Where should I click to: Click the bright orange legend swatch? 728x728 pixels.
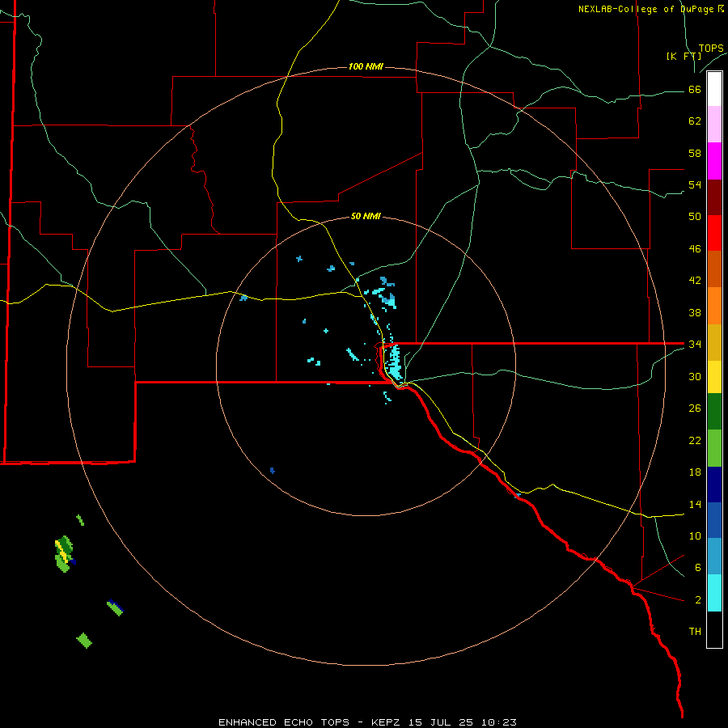[714, 306]
